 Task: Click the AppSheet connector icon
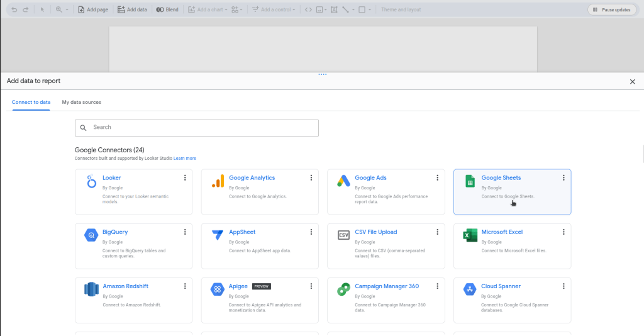[217, 235]
